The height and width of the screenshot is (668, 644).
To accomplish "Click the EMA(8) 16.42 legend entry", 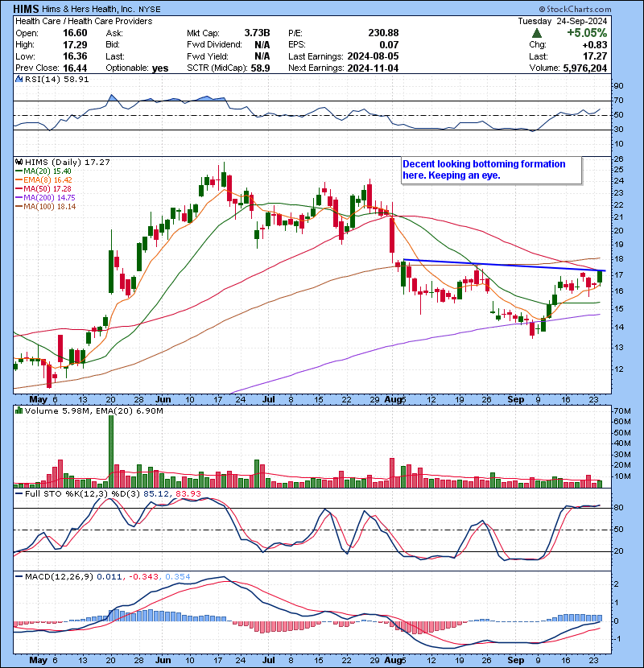I will click(x=43, y=180).
